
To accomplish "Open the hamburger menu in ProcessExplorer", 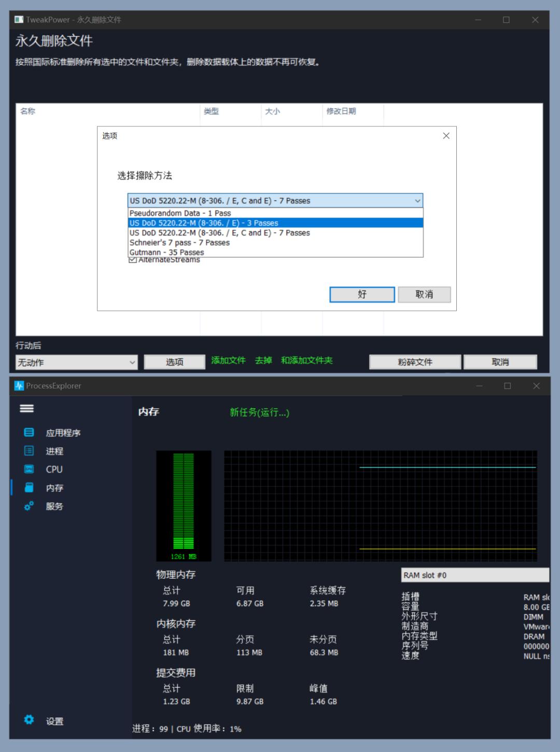I will click(26, 409).
